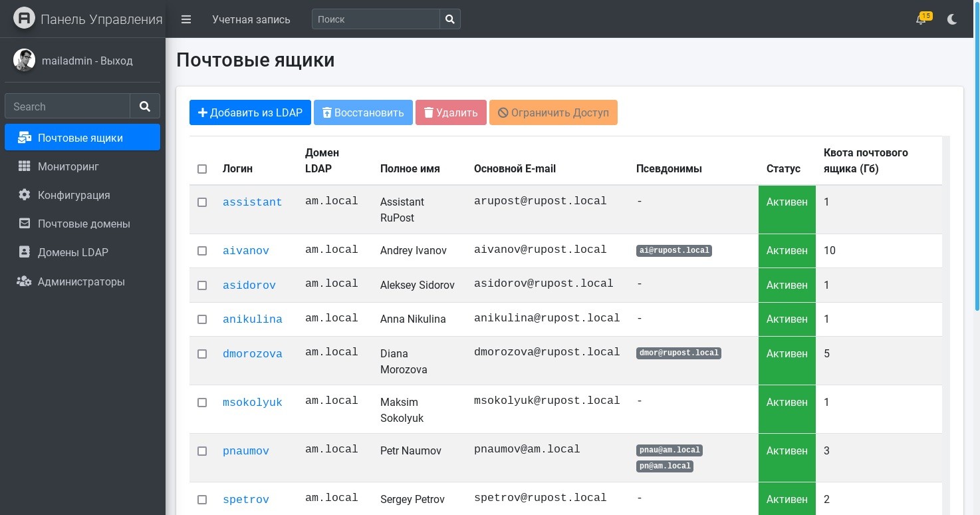Screen dimensions: 980x515
Task: Click the hamburger menu icon
Action: coord(186,19)
